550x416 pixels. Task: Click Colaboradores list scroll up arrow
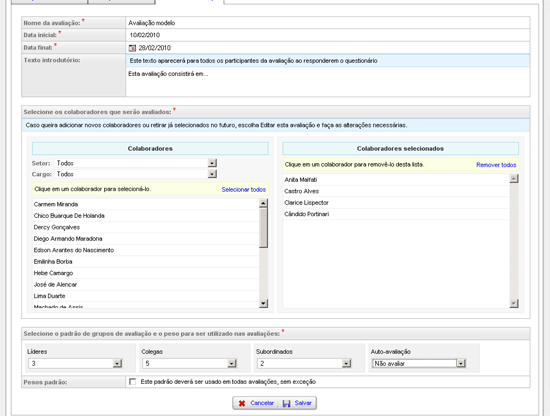[263, 203]
